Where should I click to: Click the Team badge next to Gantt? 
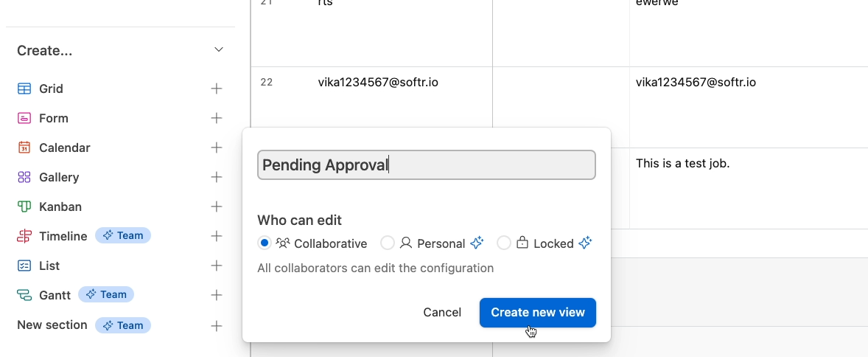[105, 294]
